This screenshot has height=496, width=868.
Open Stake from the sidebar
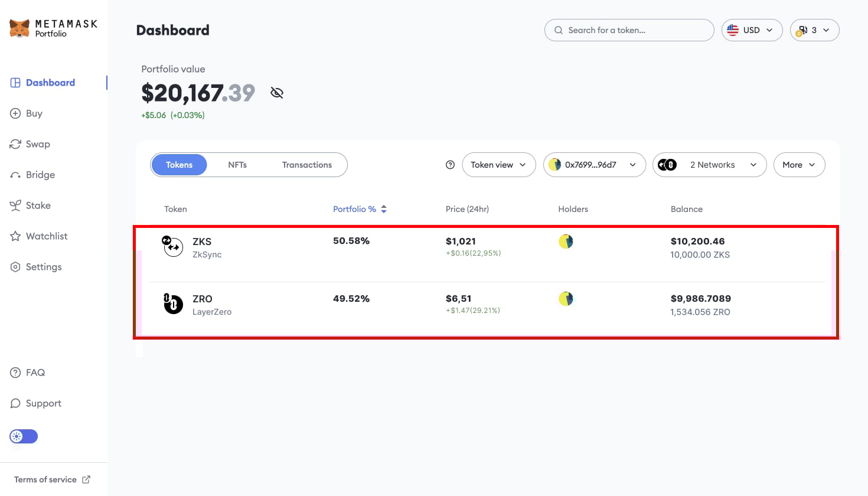click(x=38, y=205)
